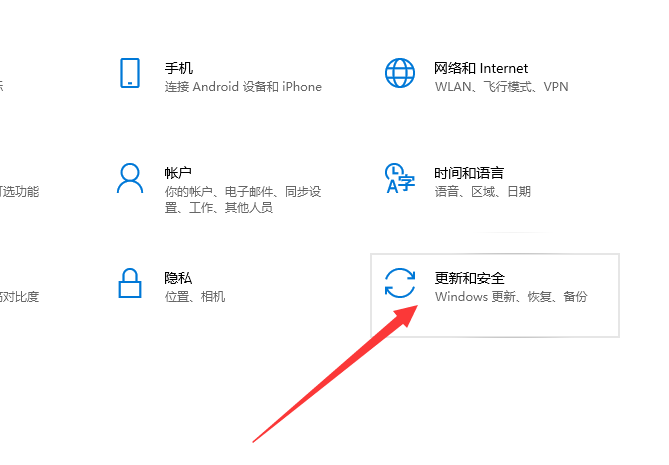Open the 更新和安全 heading
Screen dimensions: 669x465
point(469,278)
